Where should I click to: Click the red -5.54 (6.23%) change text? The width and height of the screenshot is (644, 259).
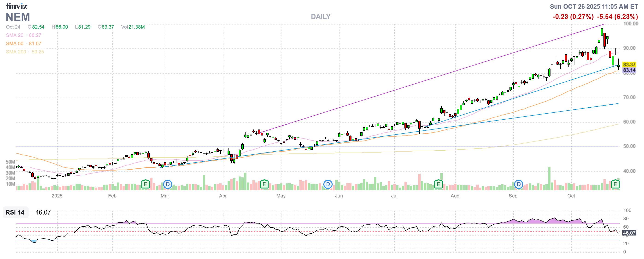pyautogui.click(x=617, y=17)
